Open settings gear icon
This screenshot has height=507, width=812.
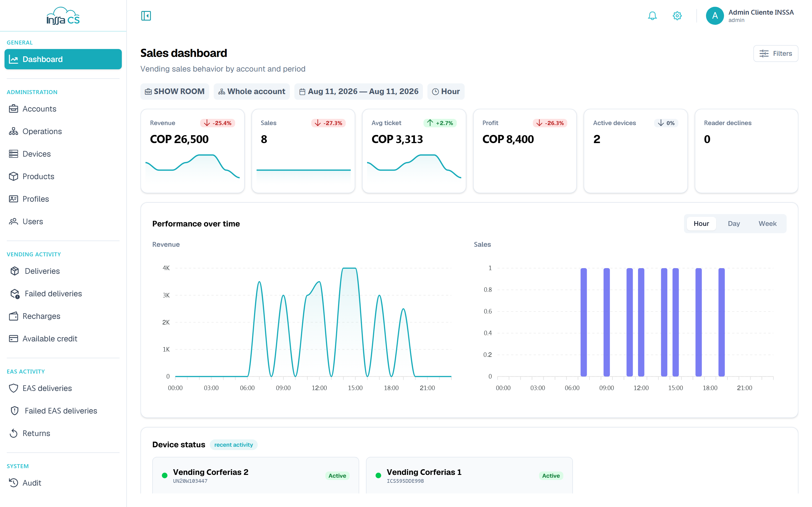[x=677, y=16]
